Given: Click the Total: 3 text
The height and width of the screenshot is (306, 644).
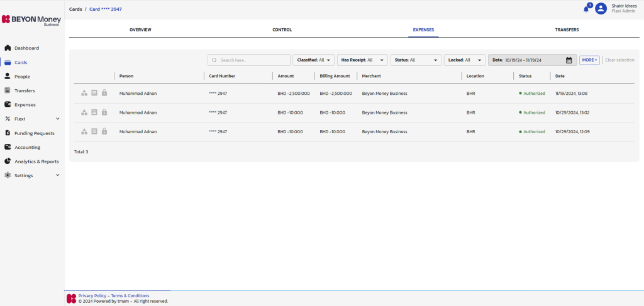Looking at the screenshot, I should (x=81, y=152).
